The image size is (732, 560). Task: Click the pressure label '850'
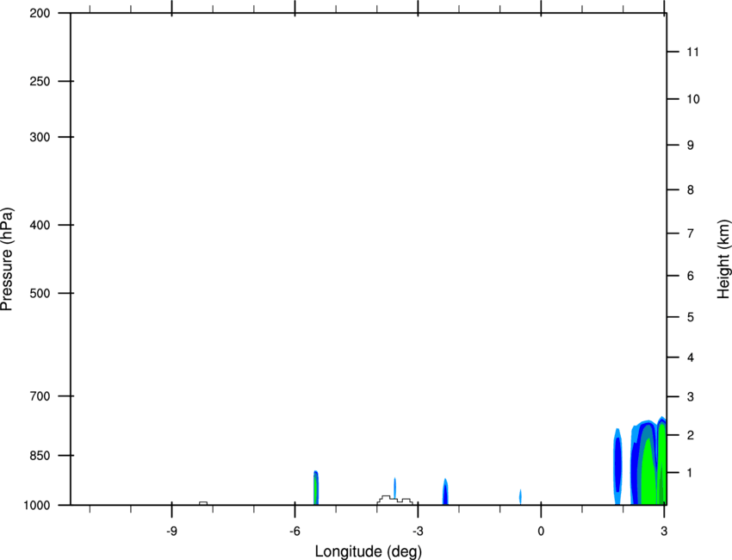[40, 456]
